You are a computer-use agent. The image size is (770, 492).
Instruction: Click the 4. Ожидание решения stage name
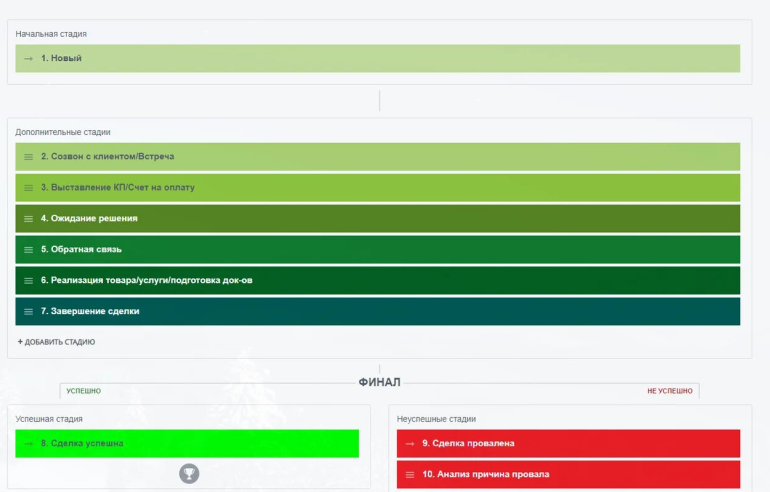89,218
